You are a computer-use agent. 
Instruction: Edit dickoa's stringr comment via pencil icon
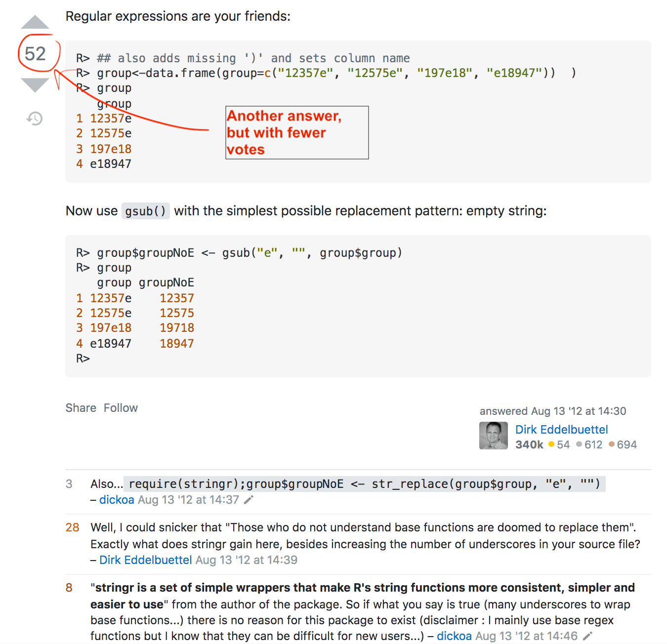248,500
